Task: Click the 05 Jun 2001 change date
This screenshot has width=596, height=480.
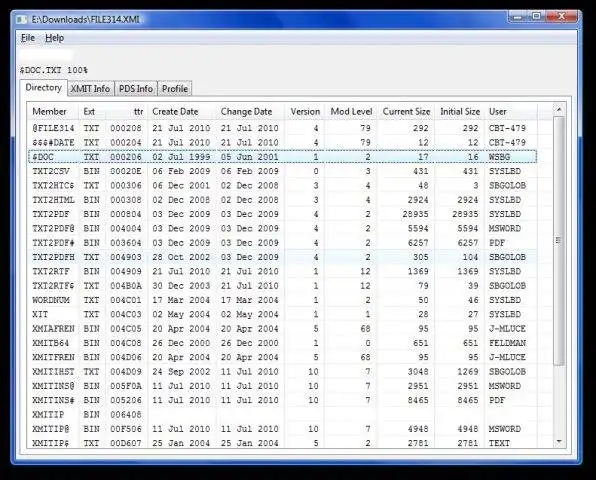Action: click(249, 157)
